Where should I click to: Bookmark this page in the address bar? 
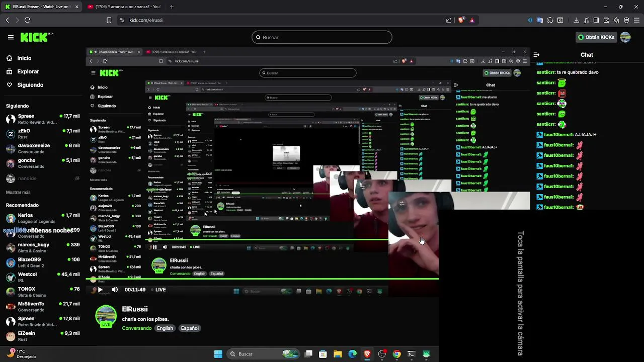coord(109,20)
